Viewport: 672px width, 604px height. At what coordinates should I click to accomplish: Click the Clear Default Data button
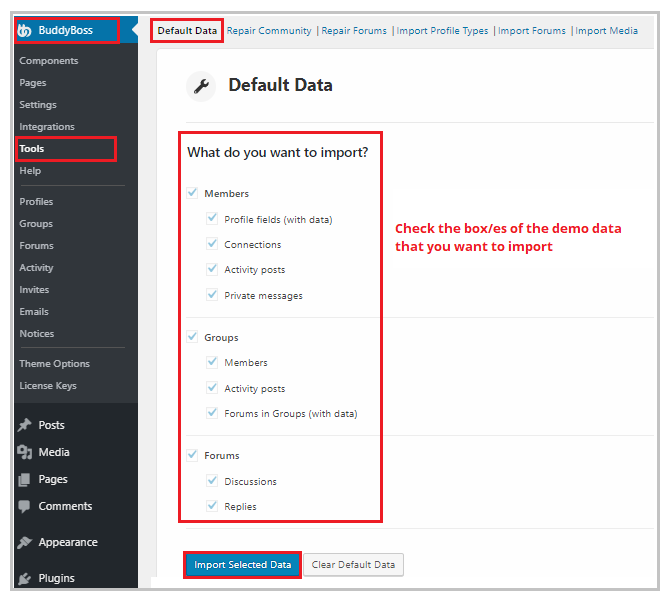click(x=353, y=565)
